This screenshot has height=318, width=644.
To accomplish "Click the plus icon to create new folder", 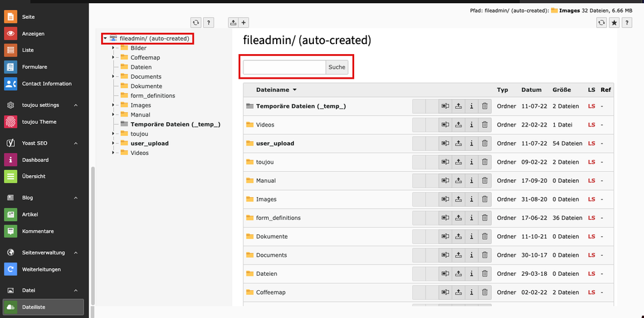I will pos(244,23).
